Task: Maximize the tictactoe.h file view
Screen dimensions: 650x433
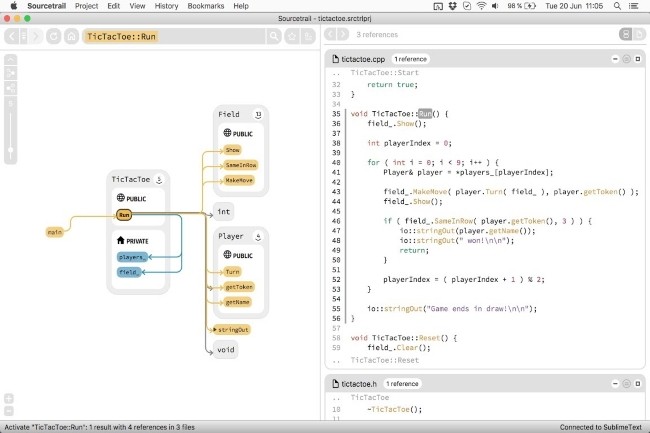Action: click(638, 384)
